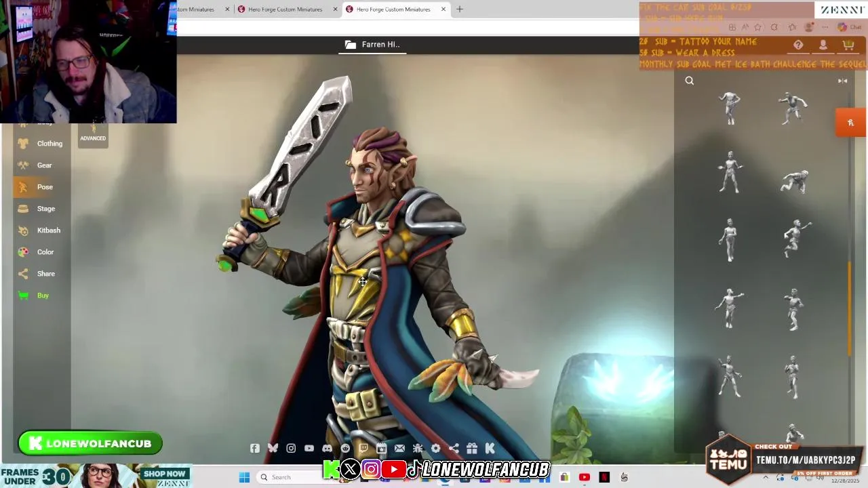Click the Facebook icon in footer bar
868x488 pixels.
coord(254,448)
